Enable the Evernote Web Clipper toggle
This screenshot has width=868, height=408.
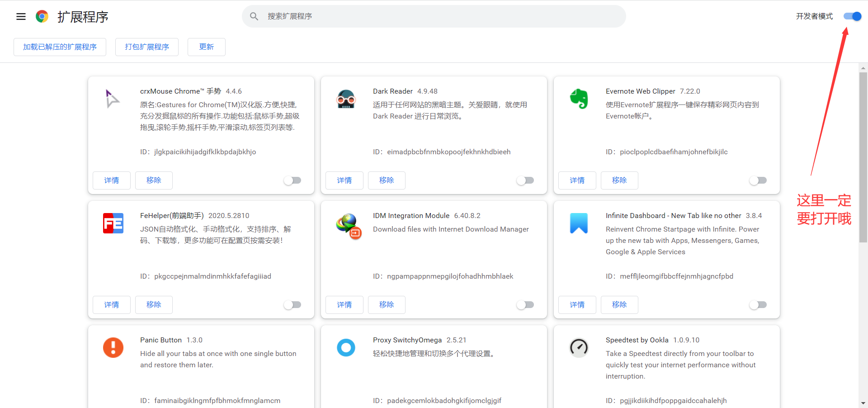[758, 180]
